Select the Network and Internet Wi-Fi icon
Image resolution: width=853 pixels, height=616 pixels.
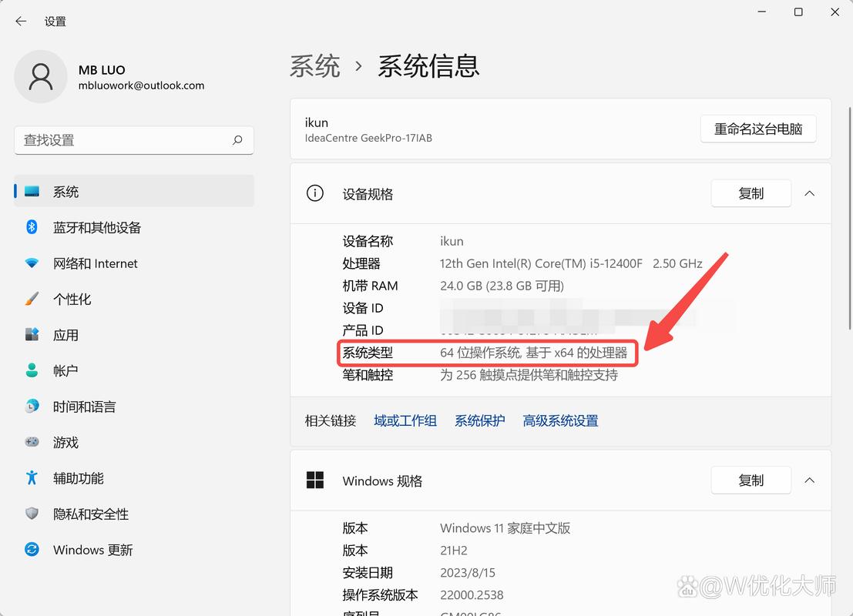32,263
